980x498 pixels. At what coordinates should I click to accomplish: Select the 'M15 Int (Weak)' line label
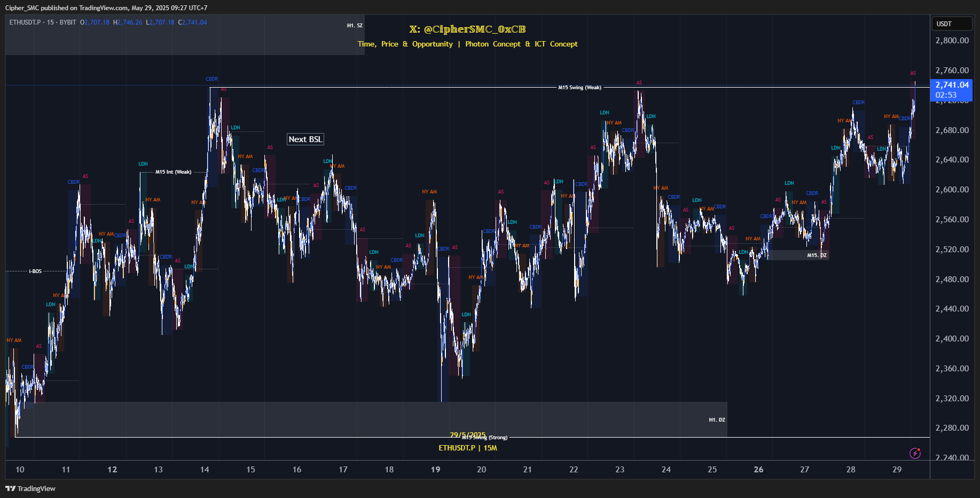[x=173, y=172]
